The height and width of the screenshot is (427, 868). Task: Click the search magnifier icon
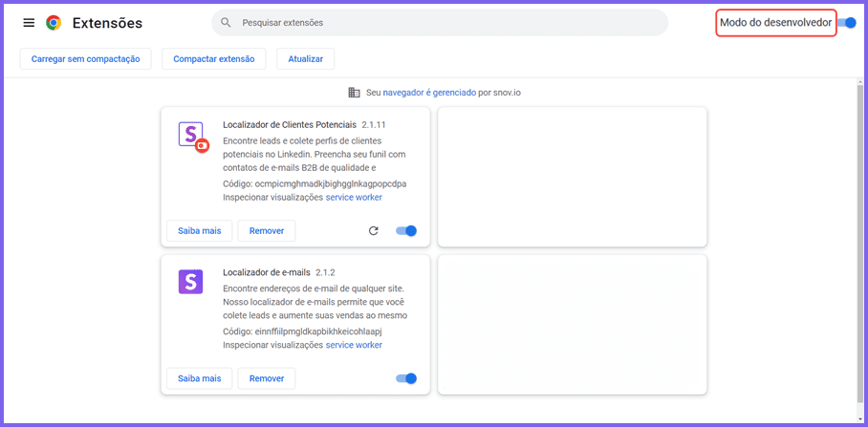tap(227, 22)
